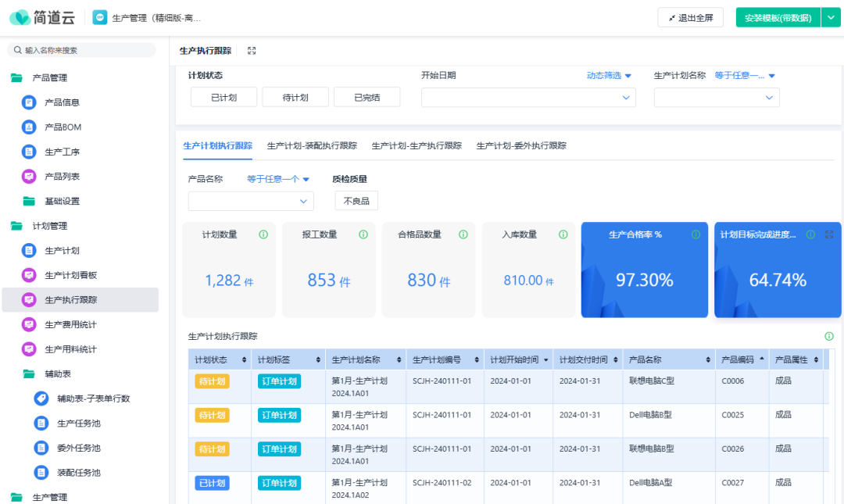This screenshot has height=504, width=844.
Task: Toggle the 已计划 status filter
Action: click(x=224, y=98)
